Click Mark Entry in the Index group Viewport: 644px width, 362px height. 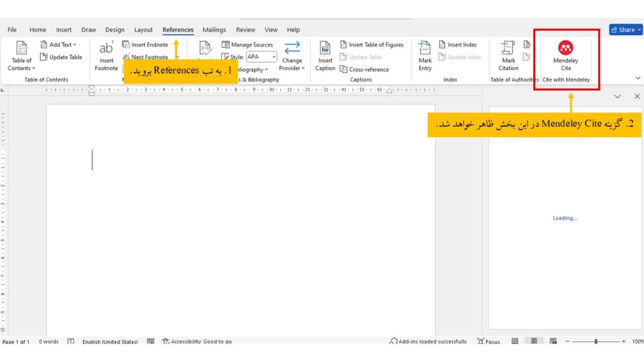click(425, 57)
